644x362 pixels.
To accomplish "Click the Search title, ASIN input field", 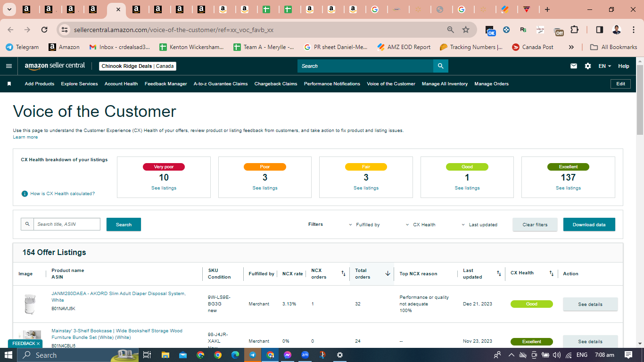I will click(x=66, y=224).
